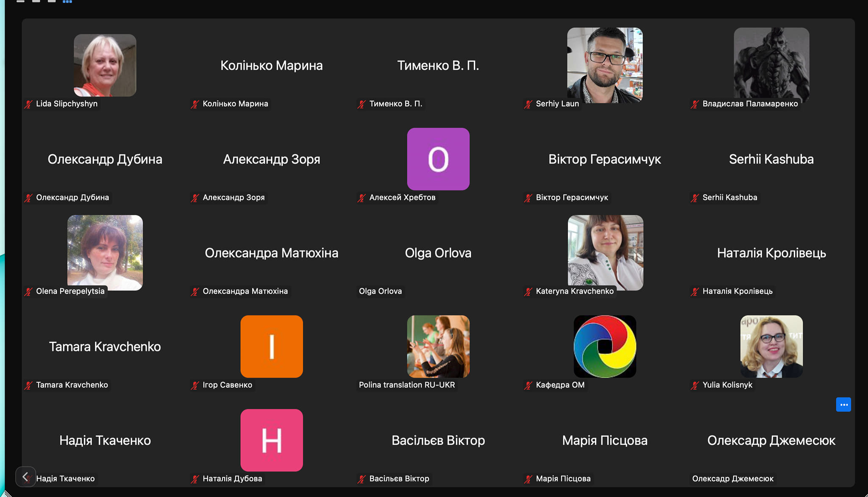Click muted mic icon by Олександра Матюхіна label
868x497 pixels.
click(x=195, y=292)
